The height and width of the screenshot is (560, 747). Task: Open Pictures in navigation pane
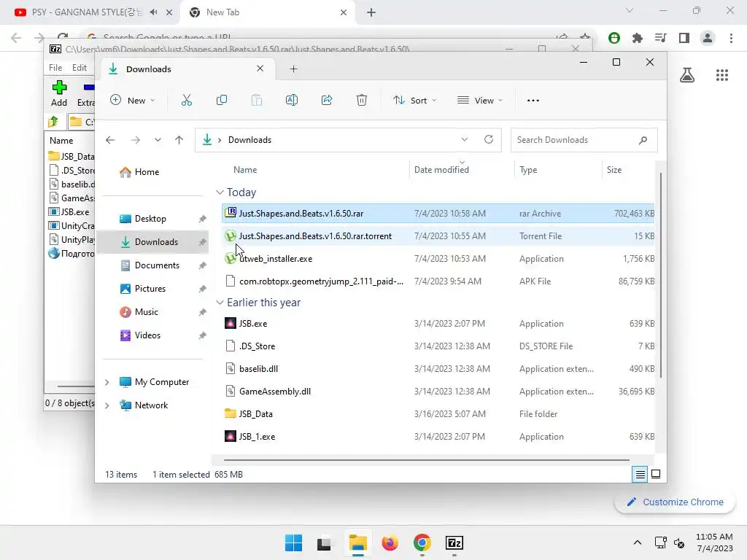[x=150, y=289]
